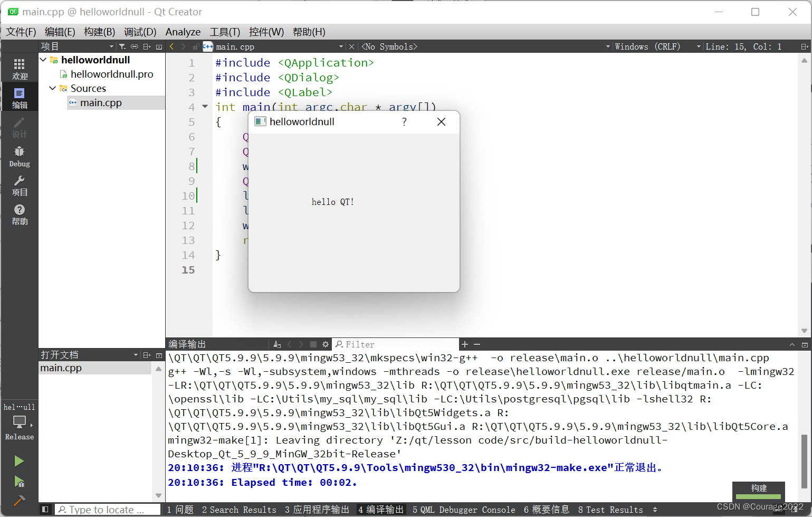The width and height of the screenshot is (812, 517).
Task: Stop the build with the square icon
Action: (313, 344)
